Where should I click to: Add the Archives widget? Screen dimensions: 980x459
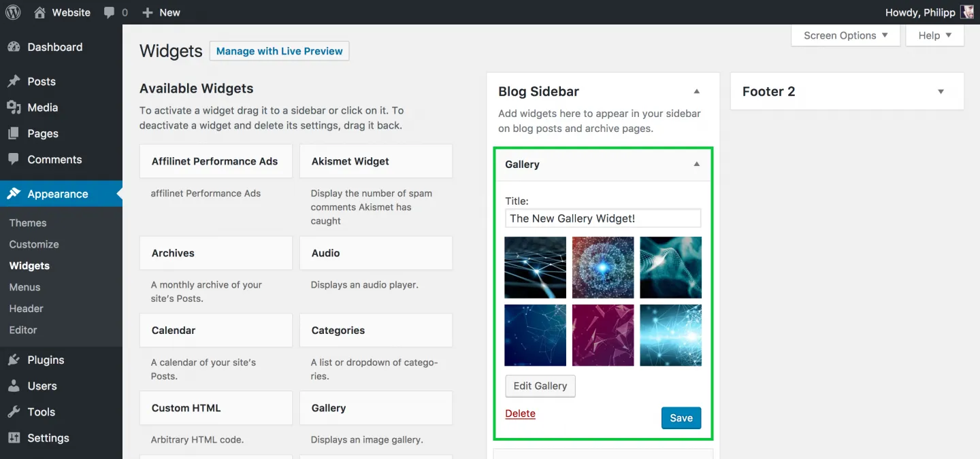216,253
